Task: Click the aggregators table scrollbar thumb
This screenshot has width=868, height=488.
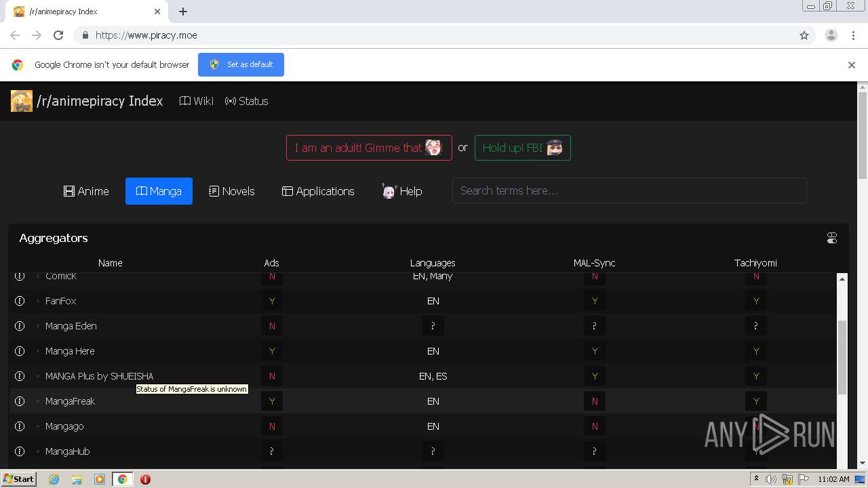Action: [842, 358]
